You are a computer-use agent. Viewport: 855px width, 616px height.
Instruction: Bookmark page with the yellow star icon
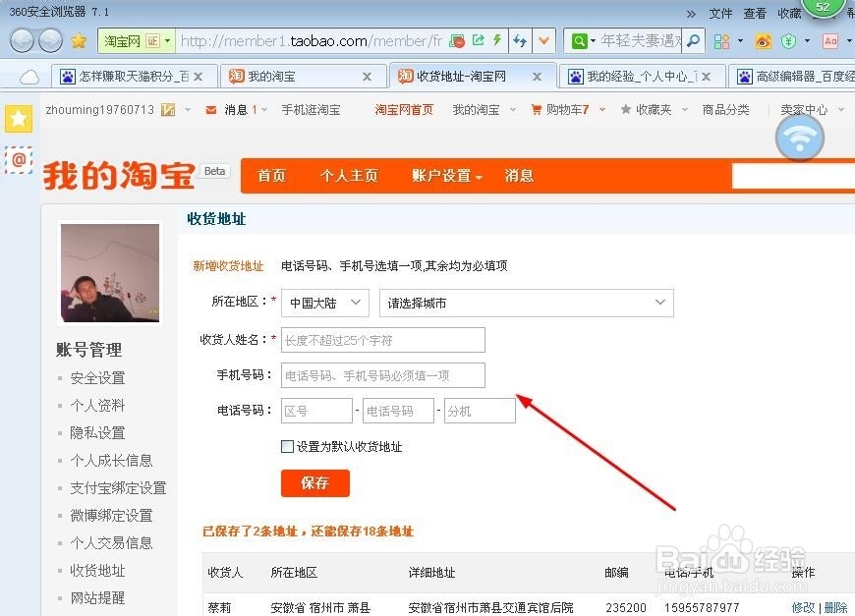pyautogui.click(x=79, y=41)
